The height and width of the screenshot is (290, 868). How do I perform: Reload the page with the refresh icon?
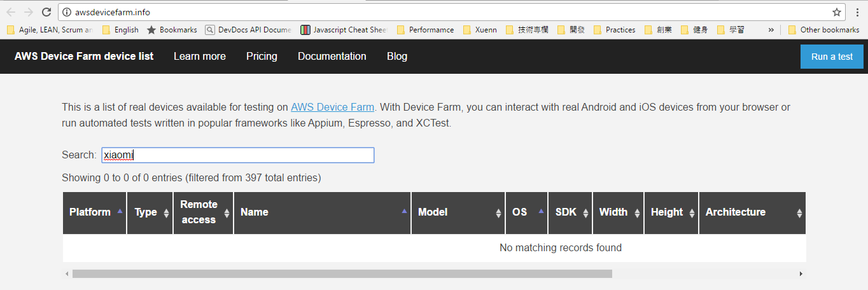click(x=46, y=12)
